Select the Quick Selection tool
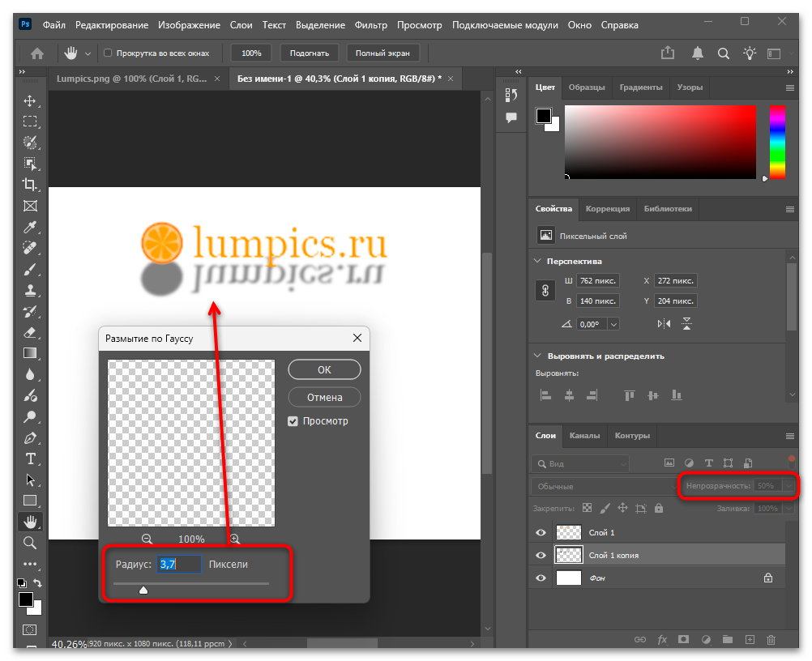 point(30,143)
